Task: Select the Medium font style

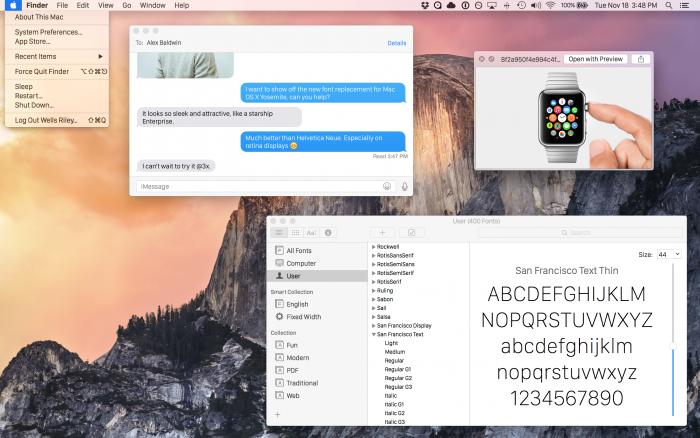Action: point(395,352)
